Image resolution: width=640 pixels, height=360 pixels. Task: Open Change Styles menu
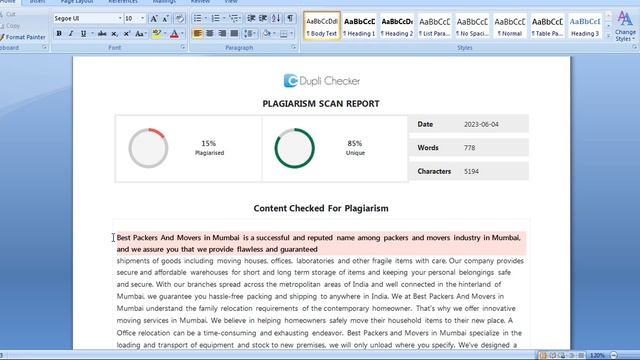pos(625,26)
